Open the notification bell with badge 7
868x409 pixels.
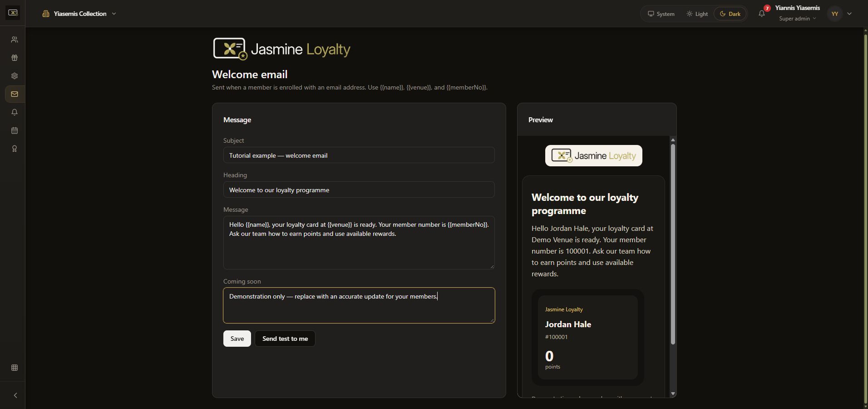click(x=762, y=14)
